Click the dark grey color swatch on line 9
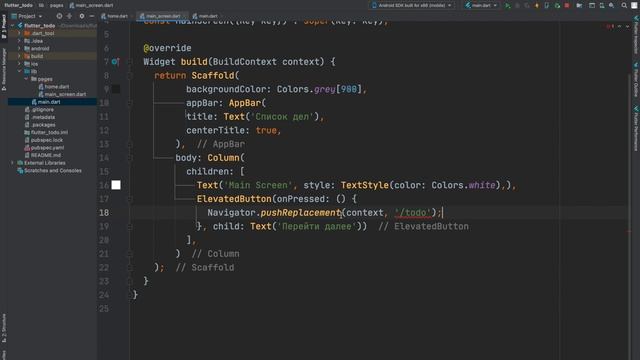 [116, 89]
